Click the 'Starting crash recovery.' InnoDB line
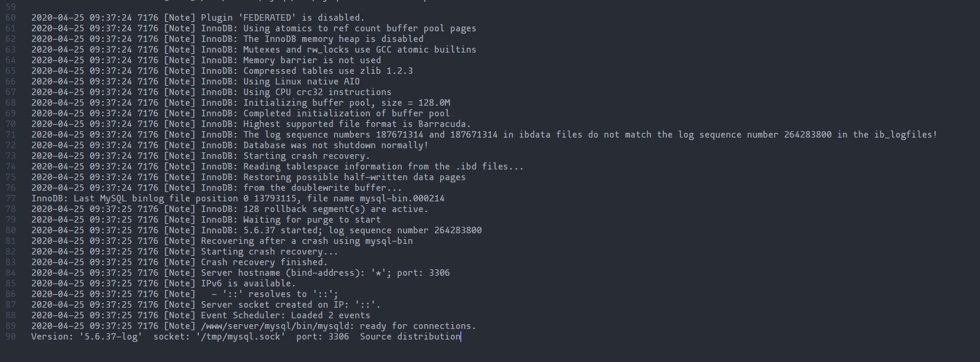The image size is (980, 362). [307, 156]
